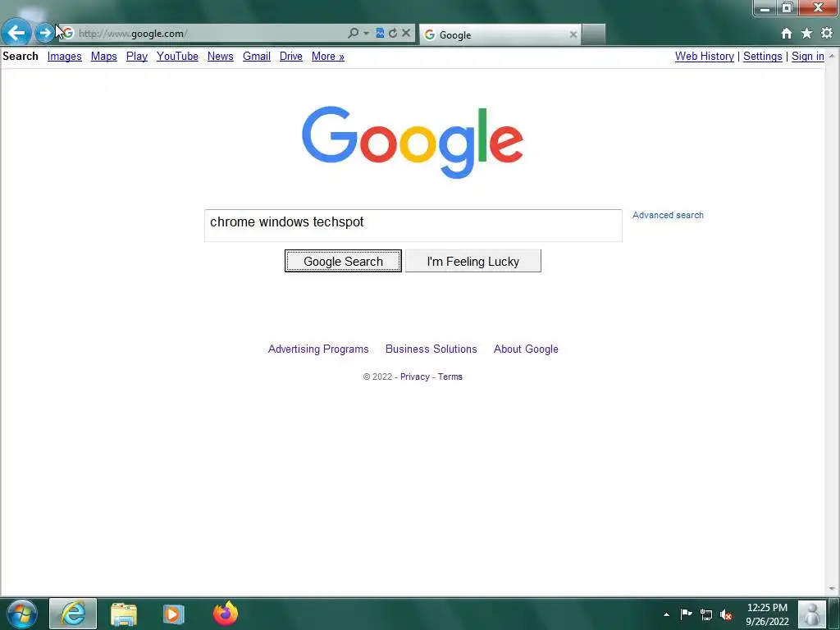Open a new tab with the blank tab button
The height and width of the screenshot is (630, 840).
(594, 34)
